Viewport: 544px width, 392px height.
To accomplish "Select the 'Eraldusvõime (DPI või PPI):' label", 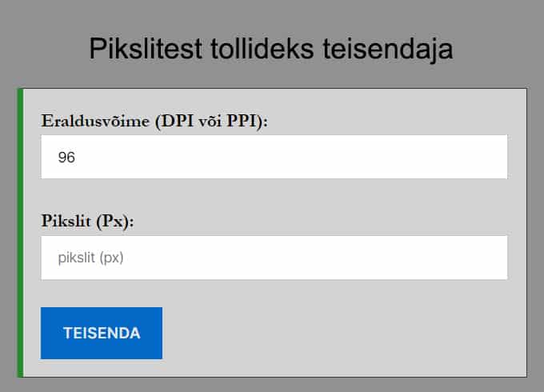I will [154, 121].
